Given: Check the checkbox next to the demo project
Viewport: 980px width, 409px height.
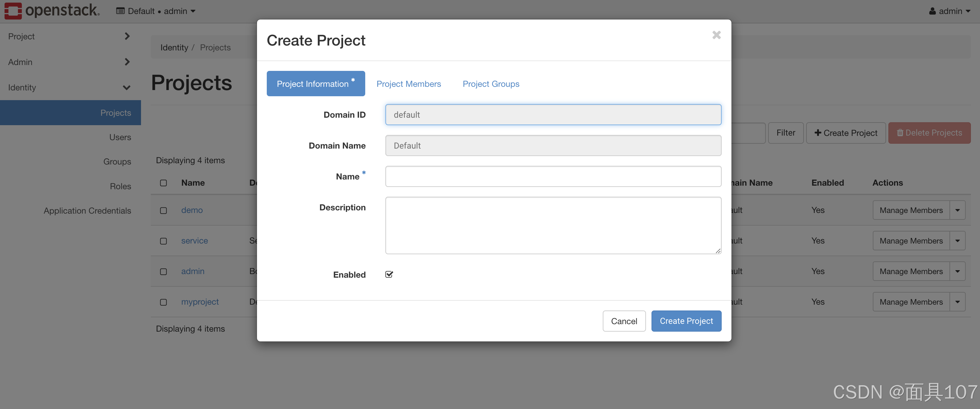Looking at the screenshot, I should pyautogui.click(x=163, y=210).
